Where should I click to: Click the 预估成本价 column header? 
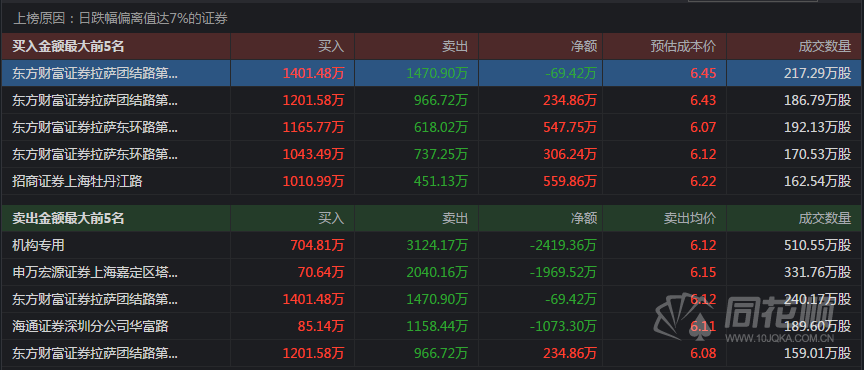[683, 47]
